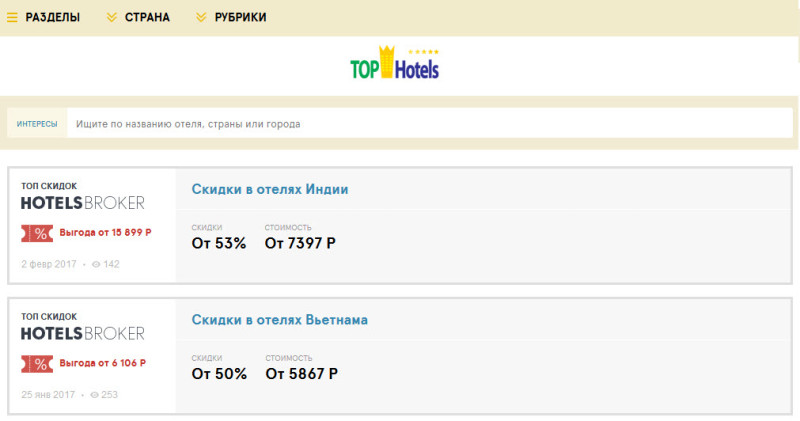Click the HotelsBroker logo in India card
This screenshot has width=800, height=421.
click(83, 203)
